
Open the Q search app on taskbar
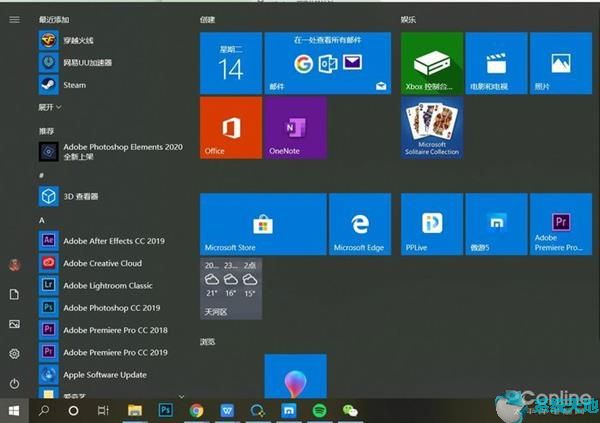tap(258, 411)
